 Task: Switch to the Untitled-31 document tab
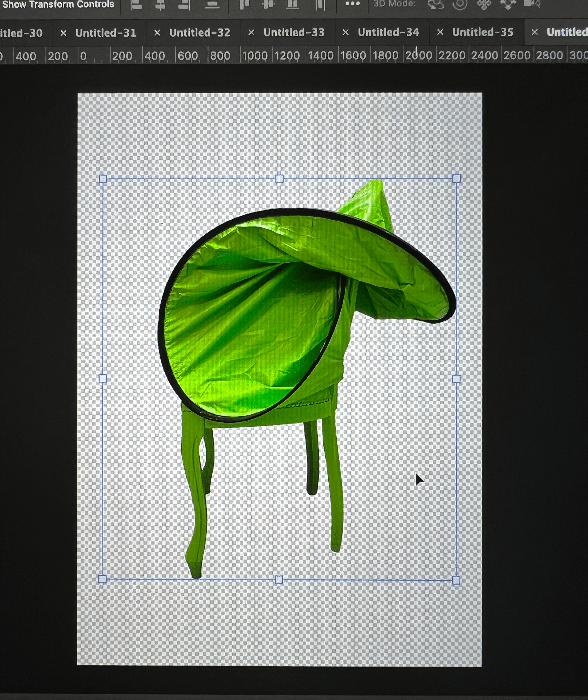pos(106,33)
